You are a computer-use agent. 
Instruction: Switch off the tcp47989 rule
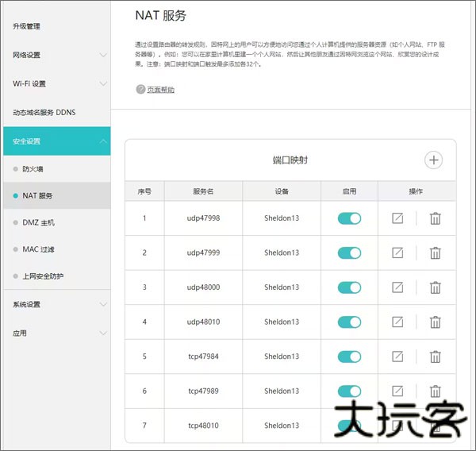[x=349, y=391]
